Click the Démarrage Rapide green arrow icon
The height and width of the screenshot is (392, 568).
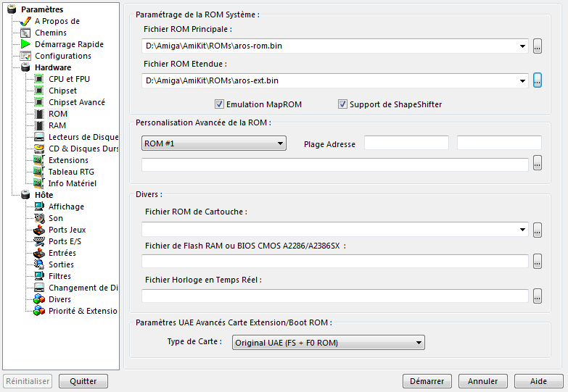point(25,44)
